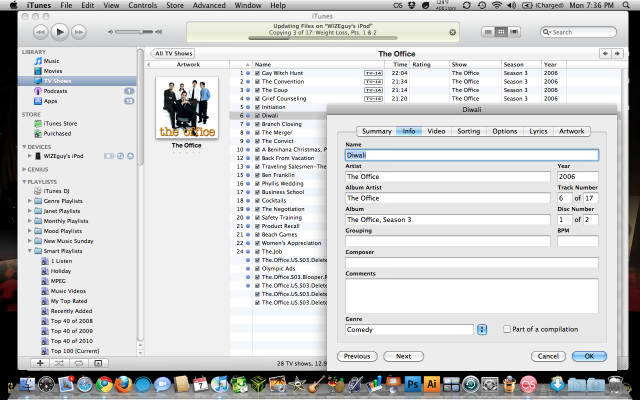
Task: Open the Genre dropdown arrow
Action: coord(482,329)
